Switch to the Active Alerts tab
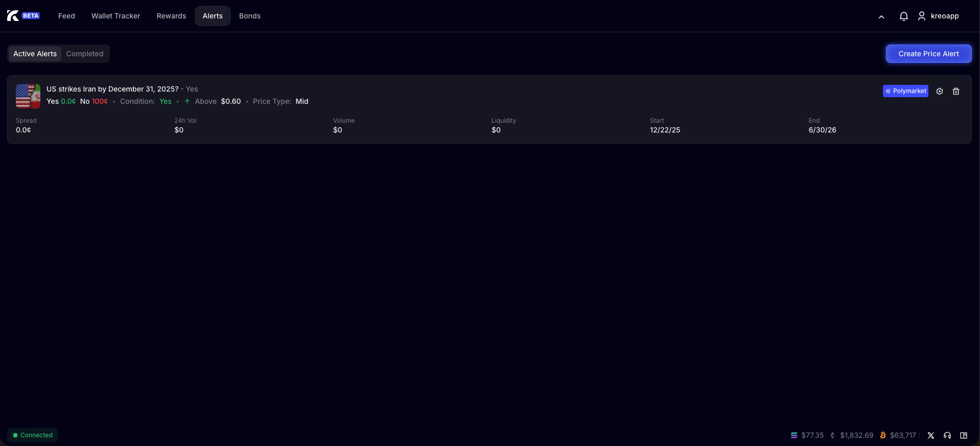Viewport: 980px width, 446px height. point(35,54)
